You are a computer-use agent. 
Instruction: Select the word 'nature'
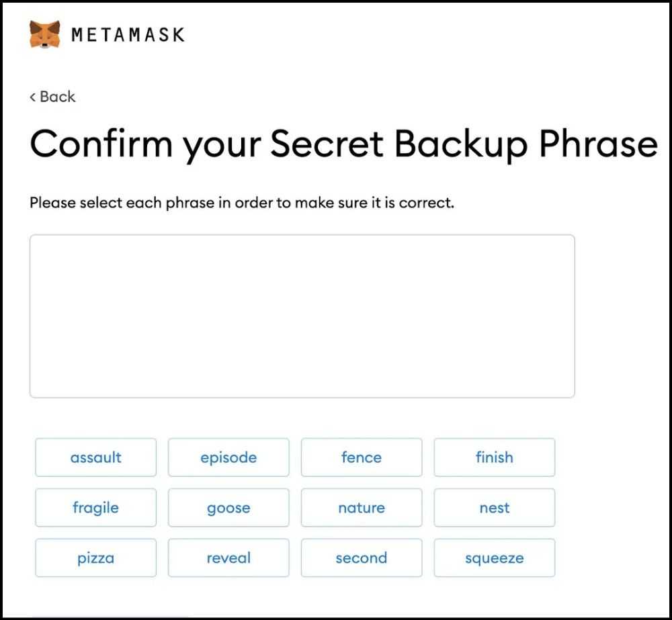(361, 508)
